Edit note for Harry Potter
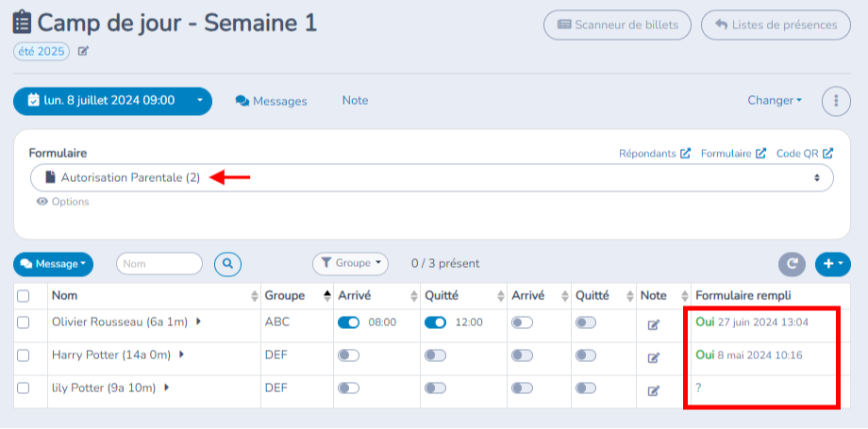The height and width of the screenshot is (429, 868). click(x=653, y=358)
